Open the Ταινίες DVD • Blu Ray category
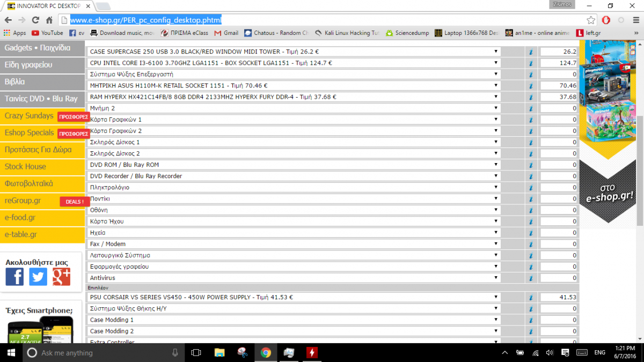Screen dimensions: 644x362 pyautogui.click(x=42, y=99)
